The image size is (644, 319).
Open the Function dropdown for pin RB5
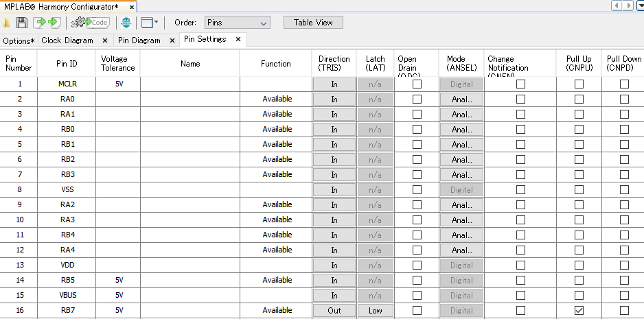[277, 280]
